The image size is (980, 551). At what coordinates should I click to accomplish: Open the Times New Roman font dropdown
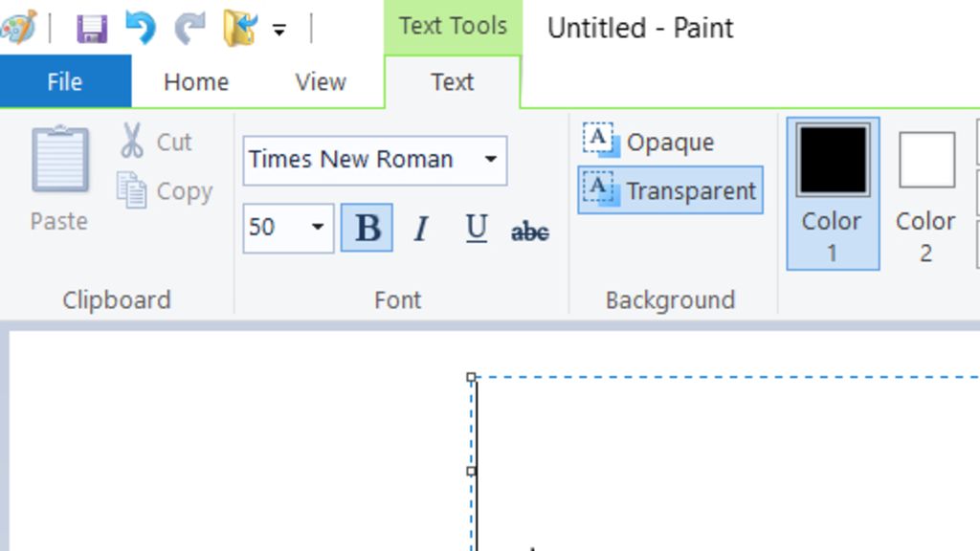490,160
